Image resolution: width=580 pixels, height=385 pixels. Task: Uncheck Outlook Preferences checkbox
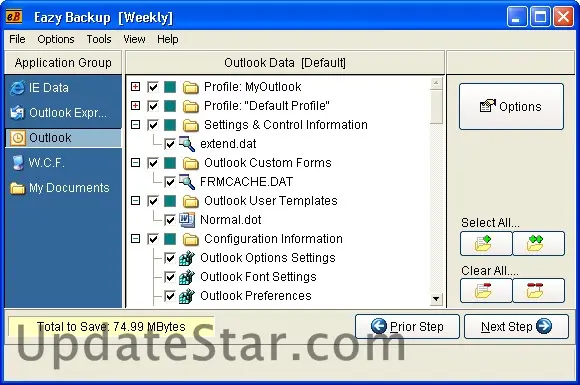tap(170, 296)
